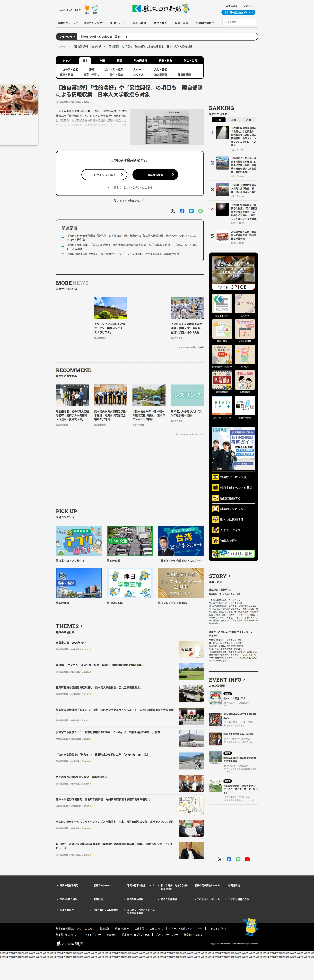This screenshot has width=314, height=980.
Task: Open the くまにち SPICE curry banner
Action: pyautogui.click(x=234, y=273)
